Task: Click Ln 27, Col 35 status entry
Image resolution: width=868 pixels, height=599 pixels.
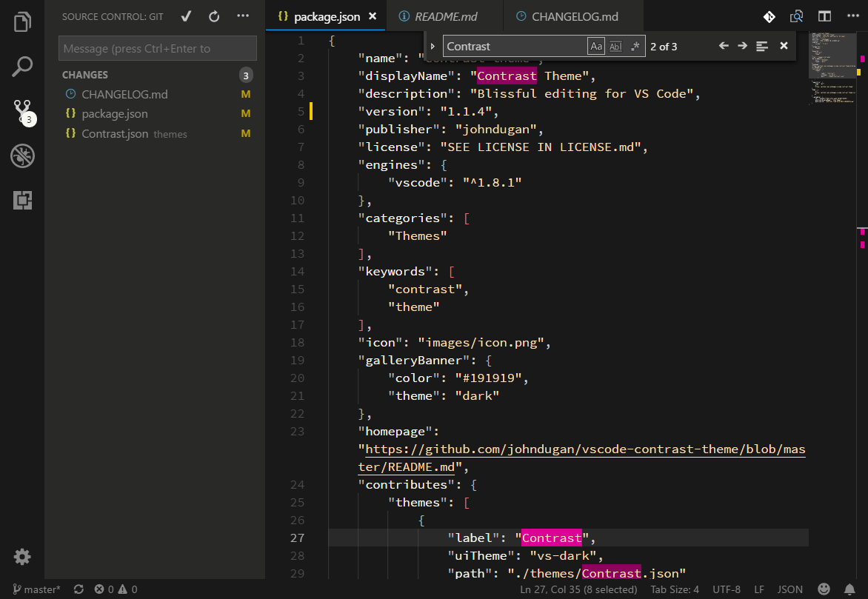Action: (x=578, y=589)
